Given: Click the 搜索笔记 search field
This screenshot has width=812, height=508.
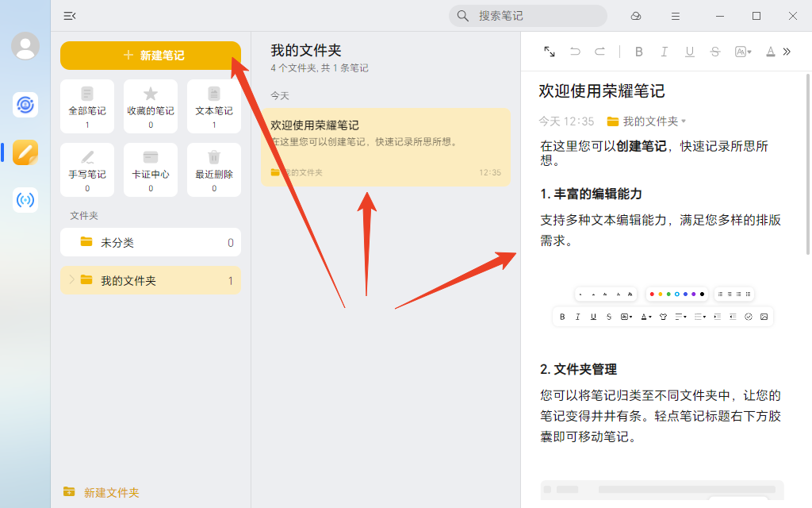Looking at the screenshot, I should 527,15.
